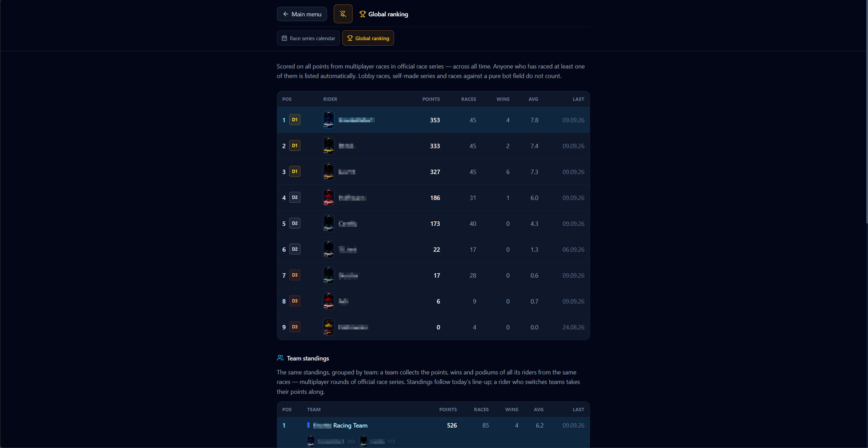Click the D2 badge in position 4 row
Viewport: 868px width, 448px height.
pyautogui.click(x=295, y=197)
